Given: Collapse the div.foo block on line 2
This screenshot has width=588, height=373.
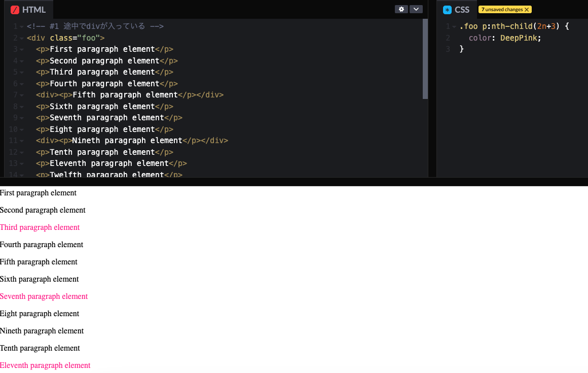Looking at the screenshot, I should pos(22,38).
